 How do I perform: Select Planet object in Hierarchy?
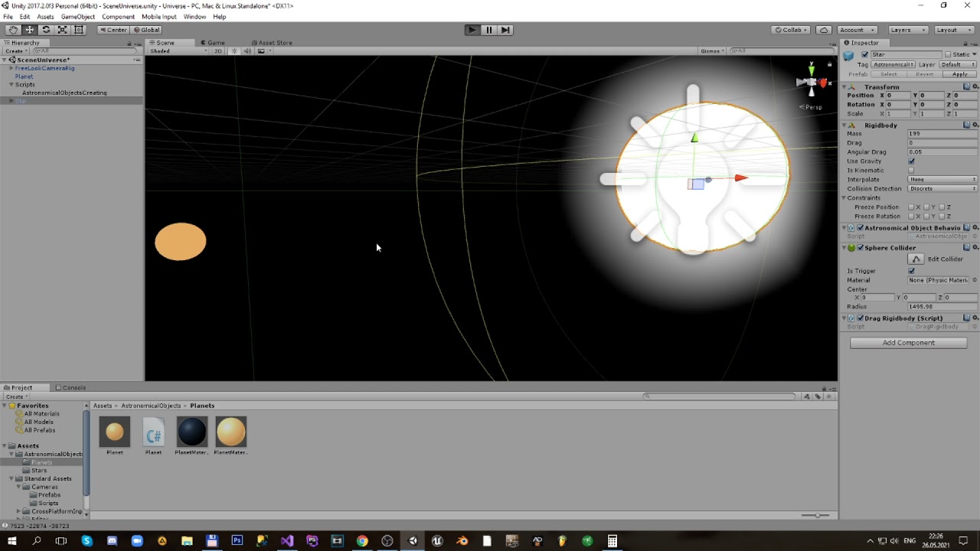(x=24, y=77)
